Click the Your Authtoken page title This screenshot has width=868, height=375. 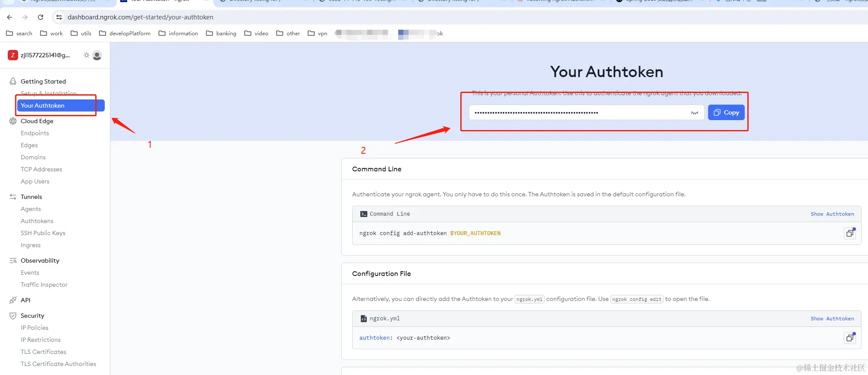(x=607, y=72)
